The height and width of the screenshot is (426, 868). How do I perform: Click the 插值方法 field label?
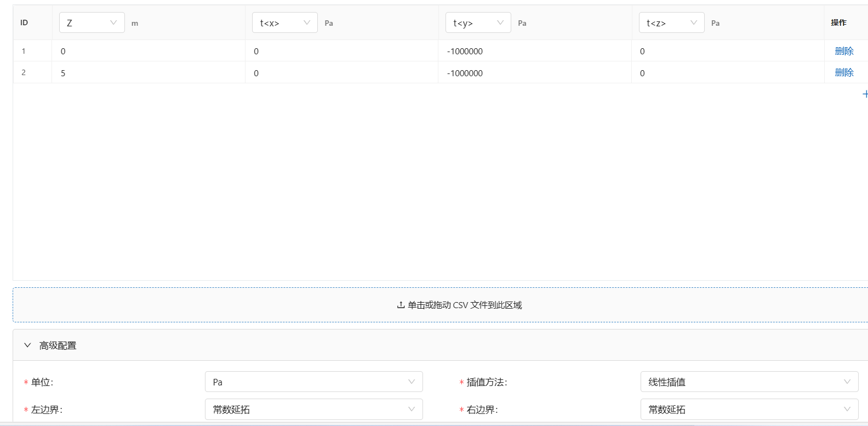pos(487,382)
